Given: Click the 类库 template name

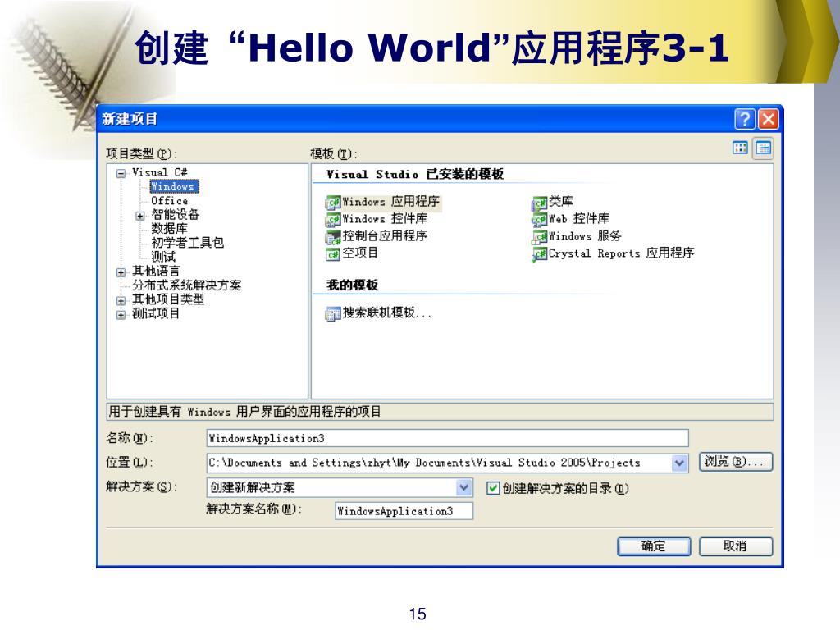Looking at the screenshot, I should (x=561, y=202).
